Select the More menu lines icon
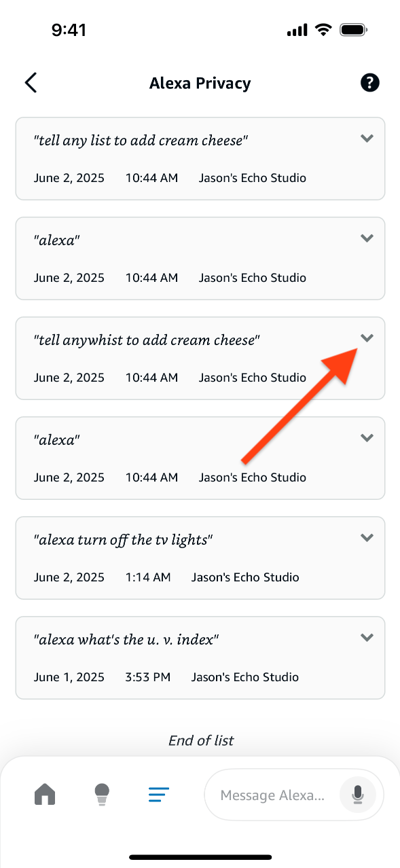 pyautogui.click(x=159, y=794)
